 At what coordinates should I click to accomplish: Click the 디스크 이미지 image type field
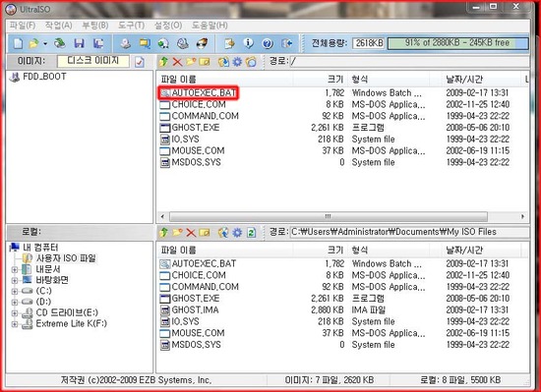coord(93,61)
